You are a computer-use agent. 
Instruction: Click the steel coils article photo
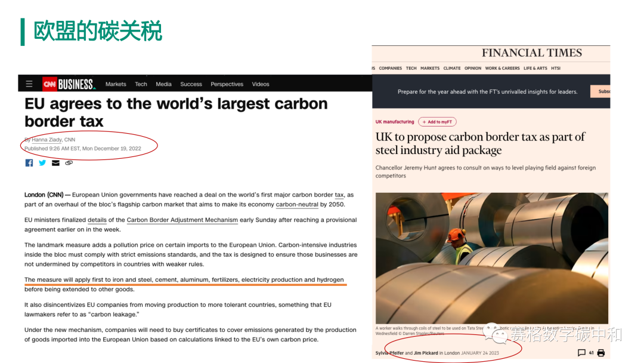pyautogui.click(x=491, y=258)
